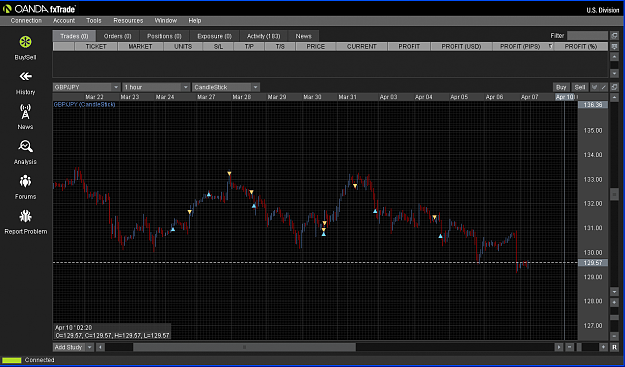Open the News antenna sidebar icon

pyautogui.click(x=26, y=112)
